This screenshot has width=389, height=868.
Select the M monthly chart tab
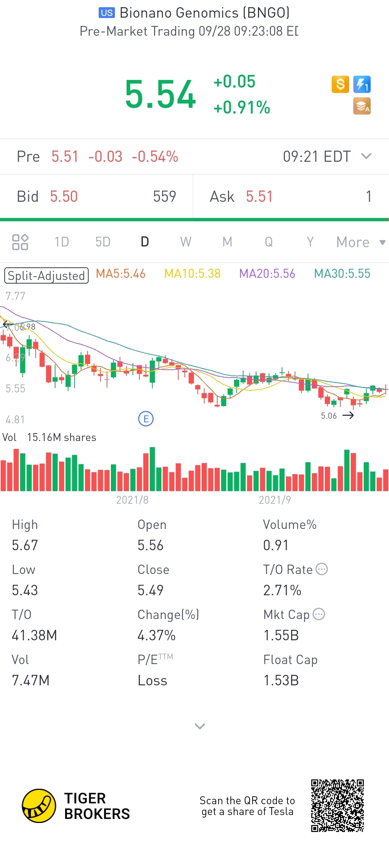[x=227, y=242]
